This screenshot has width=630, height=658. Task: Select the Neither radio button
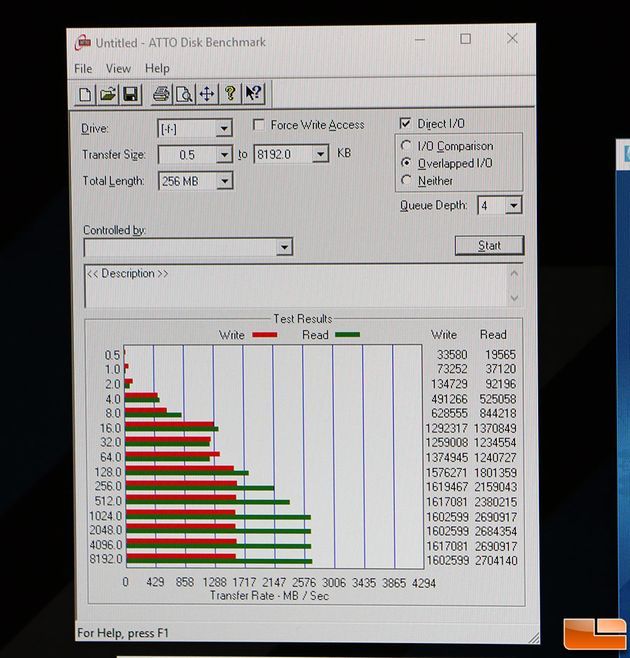(x=406, y=180)
